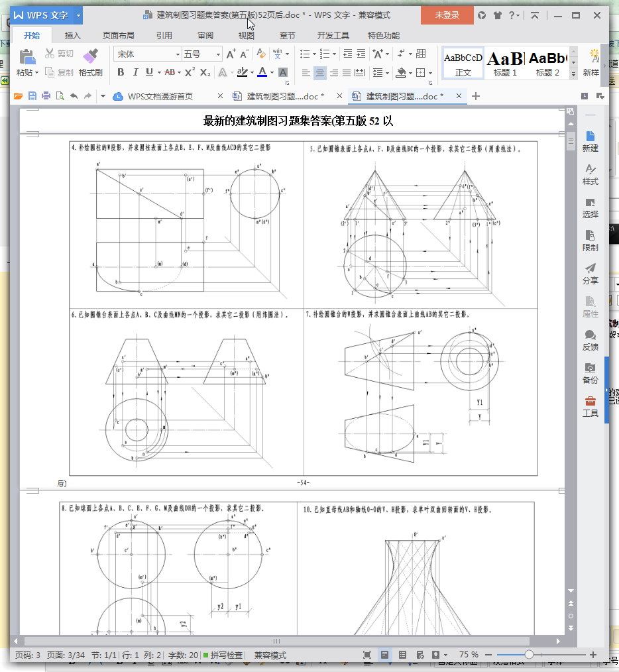Toggle left text alignment
Image resolution: width=619 pixels, height=672 pixels.
(306, 73)
